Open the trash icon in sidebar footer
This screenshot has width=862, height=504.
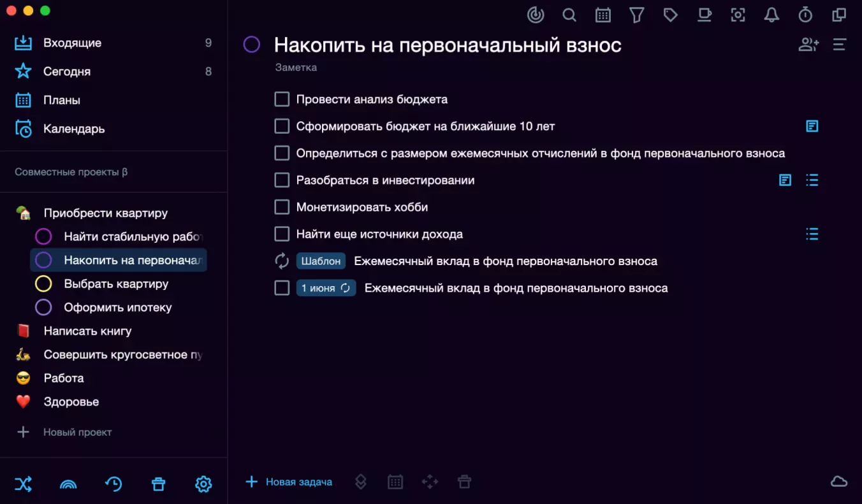click(x=158, y=484)
